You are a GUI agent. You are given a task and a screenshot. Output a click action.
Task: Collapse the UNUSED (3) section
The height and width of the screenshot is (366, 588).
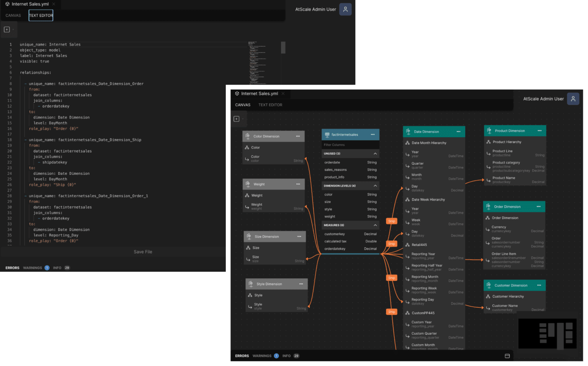coord(374,153)
